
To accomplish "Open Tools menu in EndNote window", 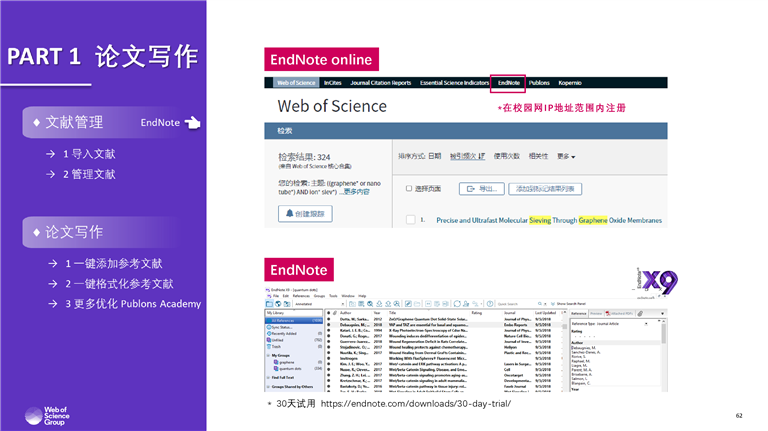I will [x=333, y=296].
